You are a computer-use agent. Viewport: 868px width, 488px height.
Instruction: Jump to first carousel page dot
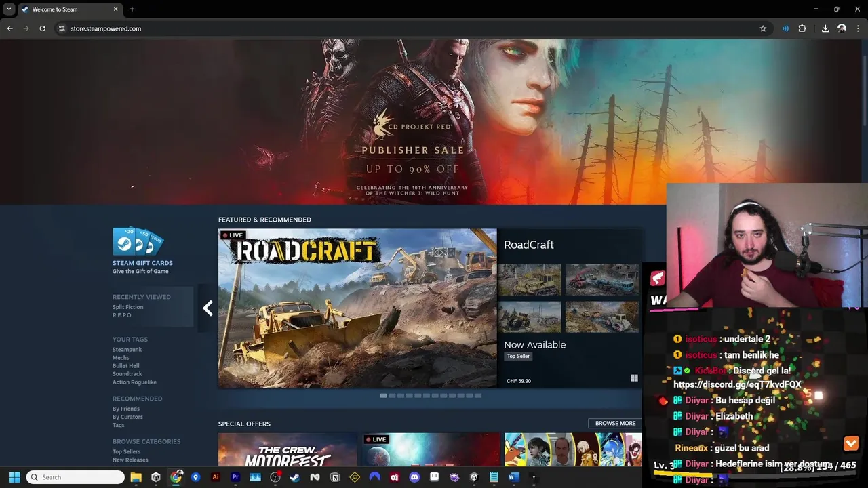(x=384, y=395)
